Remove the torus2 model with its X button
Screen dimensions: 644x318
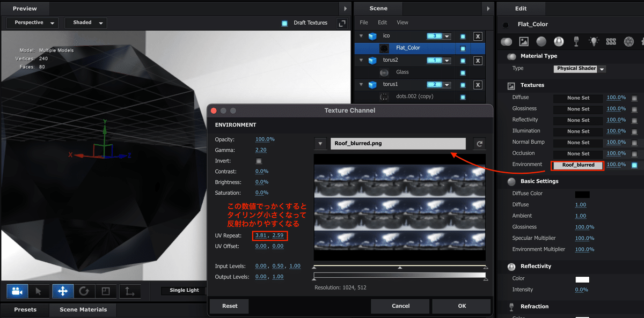(478, 61)
